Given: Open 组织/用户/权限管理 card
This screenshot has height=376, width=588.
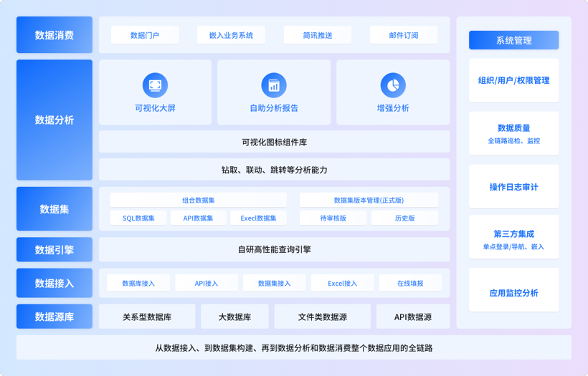Looking at the screenshot, I should pos(513,80).
